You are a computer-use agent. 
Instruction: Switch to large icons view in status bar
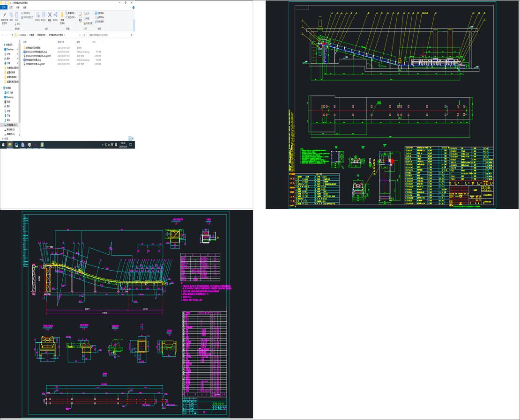click(133, 139)
